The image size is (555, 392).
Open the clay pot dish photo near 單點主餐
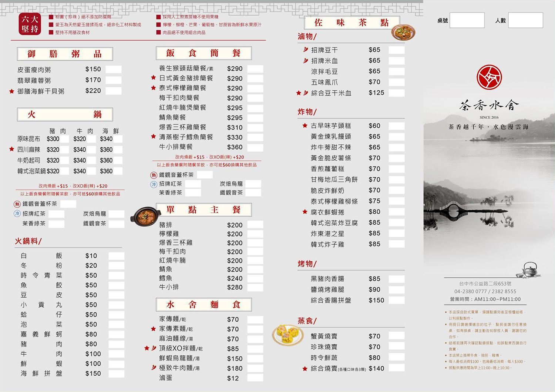click(x=145, y=216)
